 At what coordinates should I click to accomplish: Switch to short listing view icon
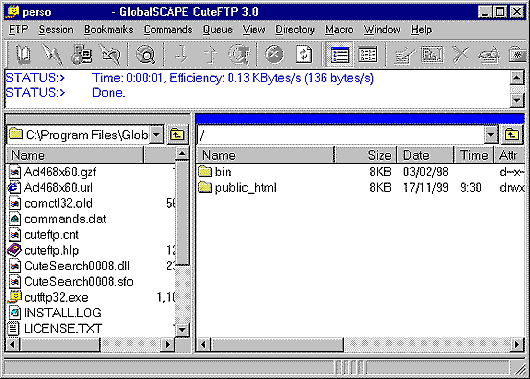coord(368,54)
